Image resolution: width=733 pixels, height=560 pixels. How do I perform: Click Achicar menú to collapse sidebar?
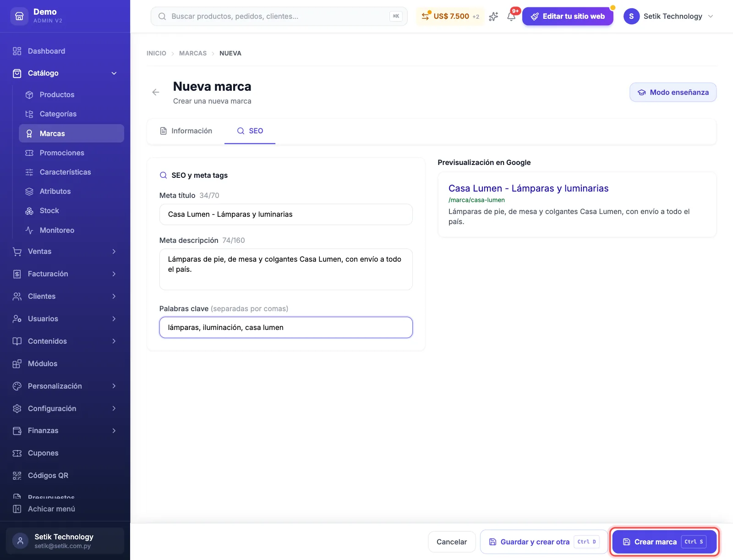click(65, 509)
